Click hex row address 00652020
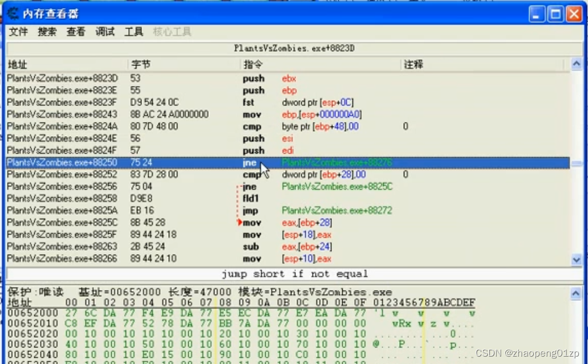Image resolution: width=588 pixels, height=364 pixels. point(33,334)
